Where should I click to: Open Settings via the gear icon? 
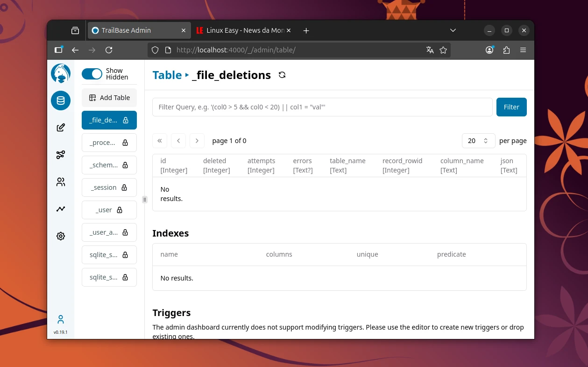60,236
